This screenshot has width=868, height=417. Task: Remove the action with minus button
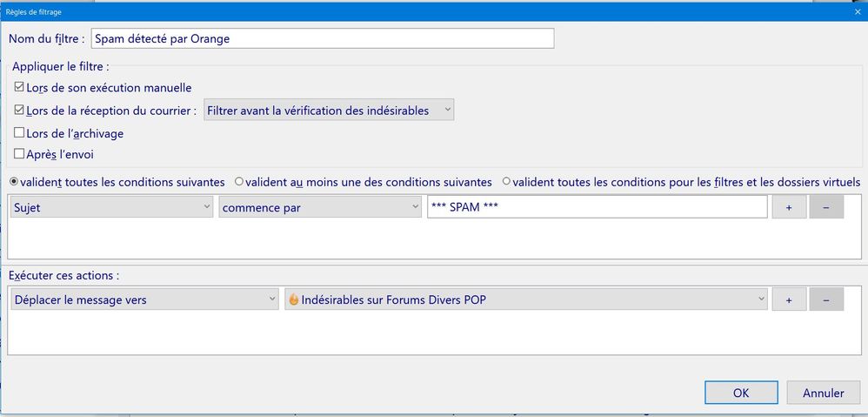click(826, 299)
